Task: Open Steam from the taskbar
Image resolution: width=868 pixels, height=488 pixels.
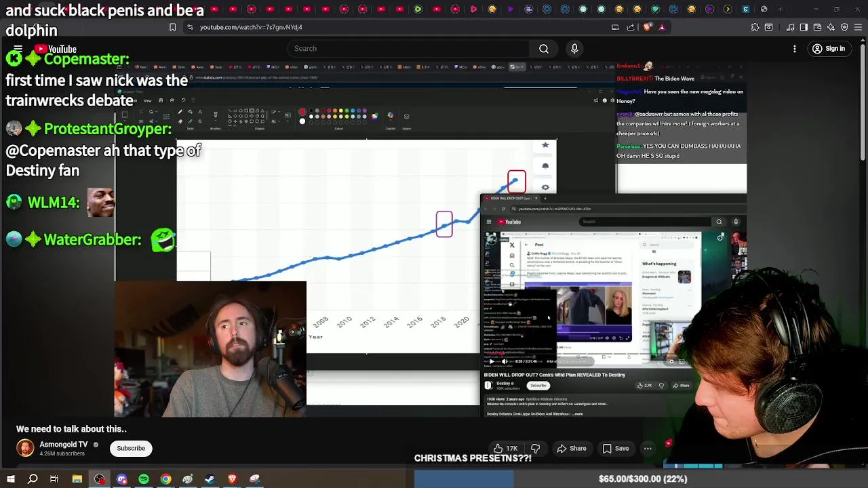Action: point(210,479)
